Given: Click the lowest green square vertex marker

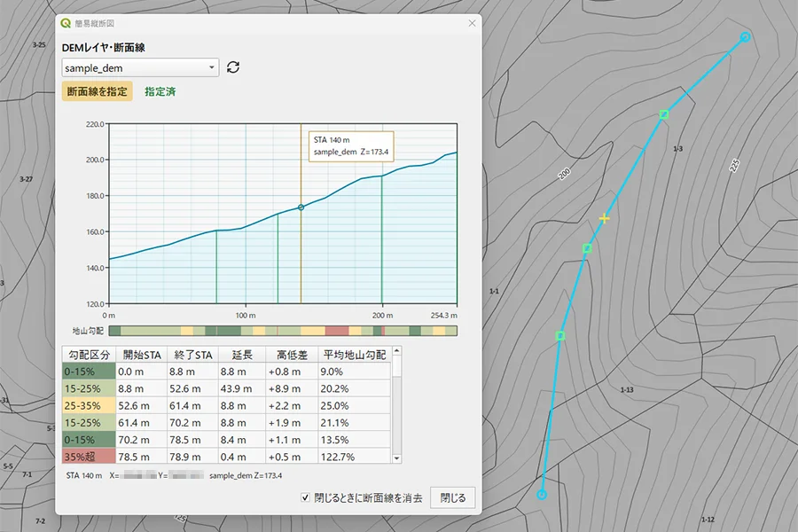Looking at the screenshot, I should click(560, 336).
